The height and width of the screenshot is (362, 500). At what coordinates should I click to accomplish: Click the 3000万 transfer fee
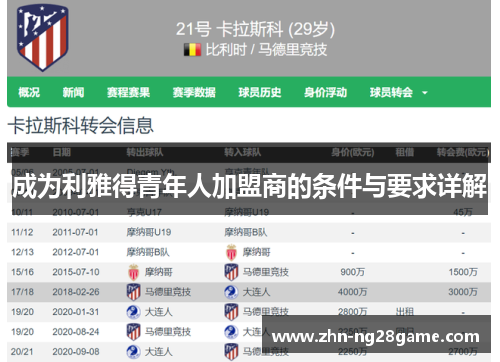click(x=463, y=292)
